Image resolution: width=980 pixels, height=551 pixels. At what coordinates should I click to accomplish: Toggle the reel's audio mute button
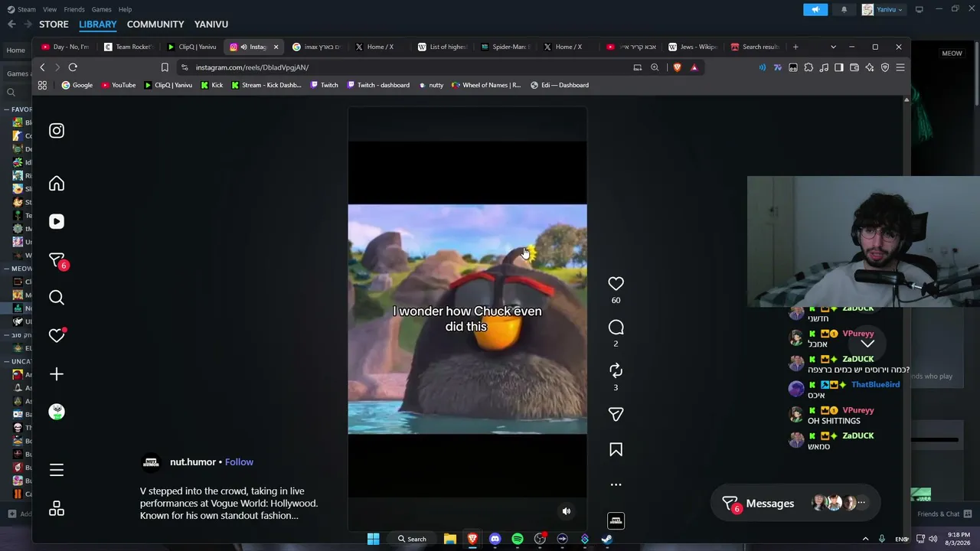(x=567, y=511)
